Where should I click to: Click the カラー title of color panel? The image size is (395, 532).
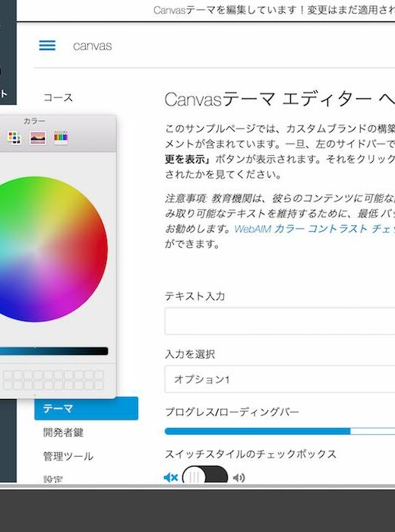click(34, 121)
